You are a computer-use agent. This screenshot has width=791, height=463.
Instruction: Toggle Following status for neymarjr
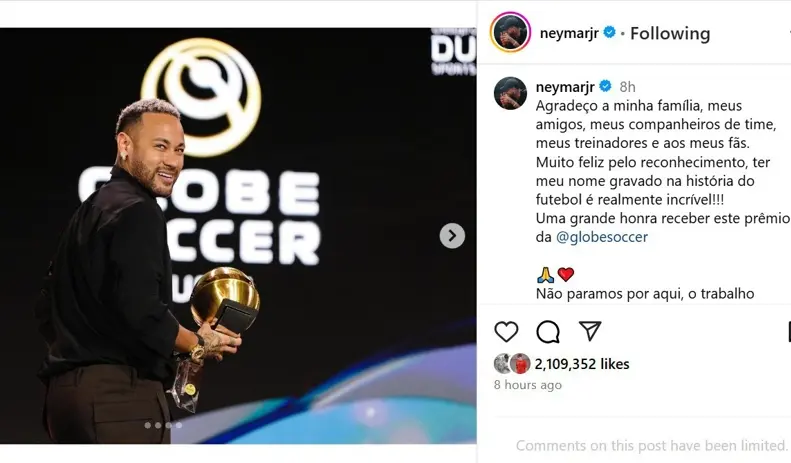[x=670, y=33]
